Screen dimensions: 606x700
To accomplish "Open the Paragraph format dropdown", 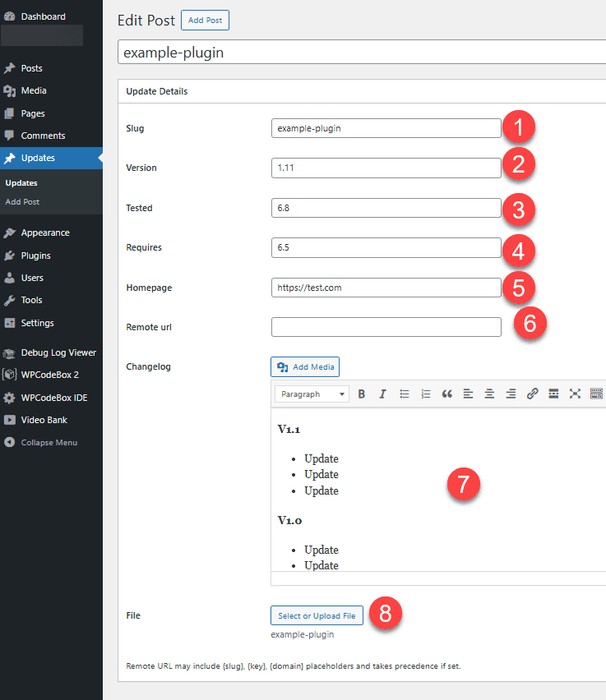I will 312,394.
